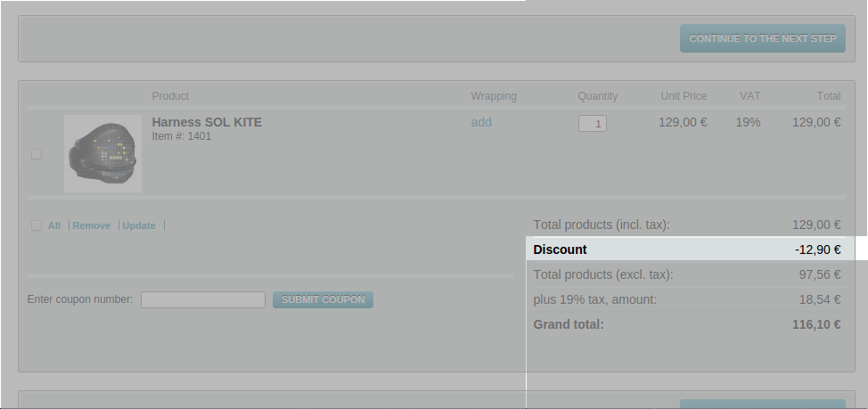Click the All link under the cart
Image resolution: width=868 pixels, height=409 pixels.
click(x=54, y=225)
